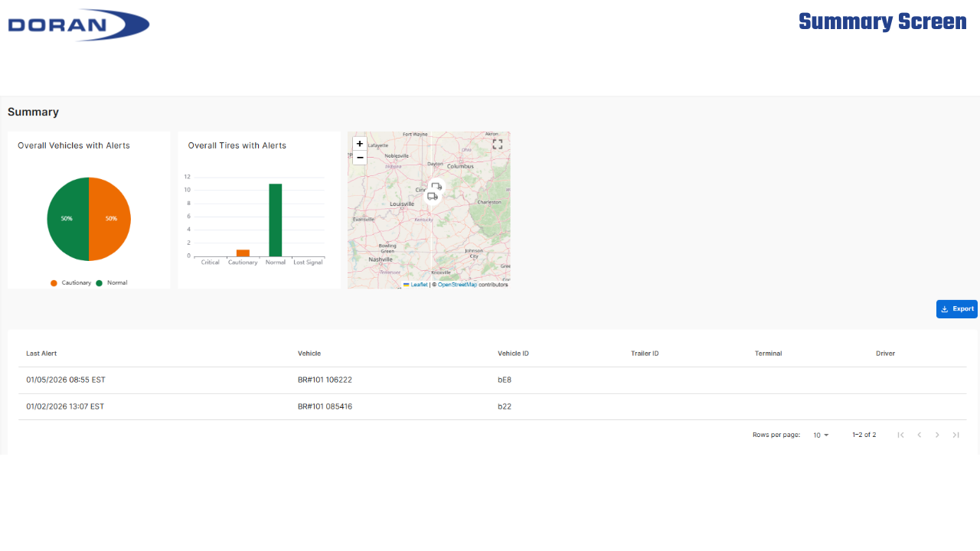Image resolution: width=980 pixels, height=551 pixels.
Task: Zoom in on the map
Action: 360,144
